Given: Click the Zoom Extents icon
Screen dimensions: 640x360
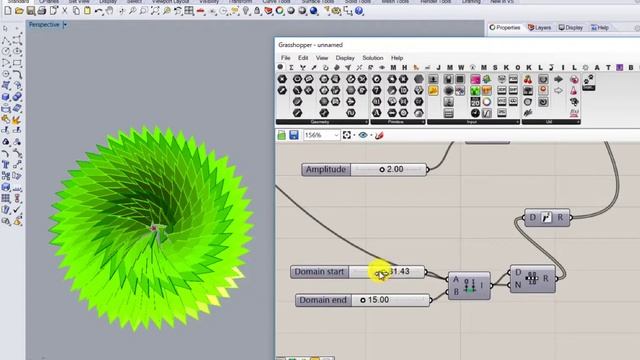Looking at the screenshot, I should (x=155, y=11).
